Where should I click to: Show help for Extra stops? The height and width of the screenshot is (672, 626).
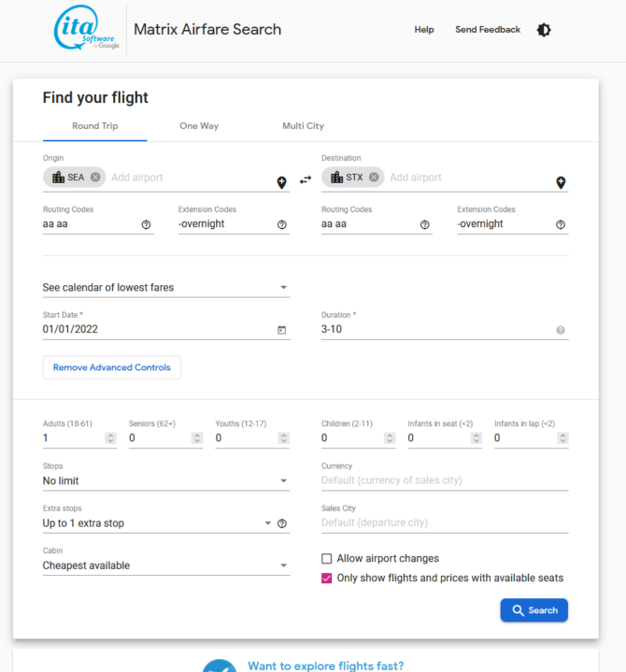coord(282,523)
